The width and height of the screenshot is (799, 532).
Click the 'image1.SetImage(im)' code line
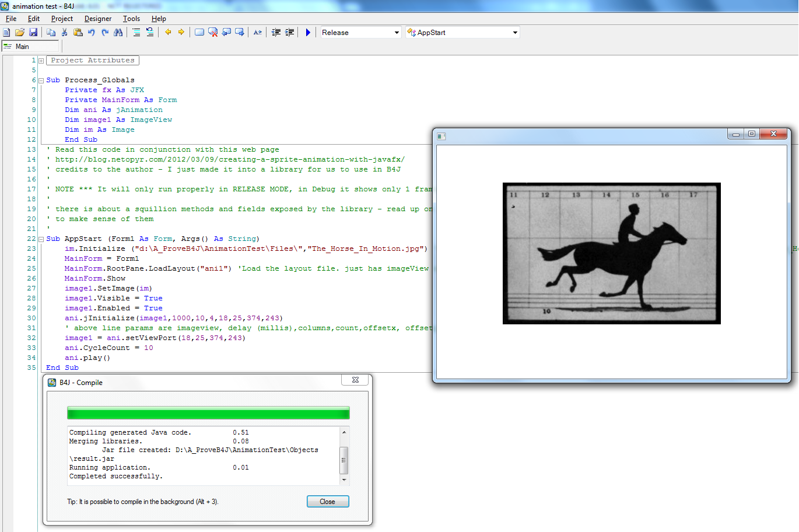click(x=108, y=289)
